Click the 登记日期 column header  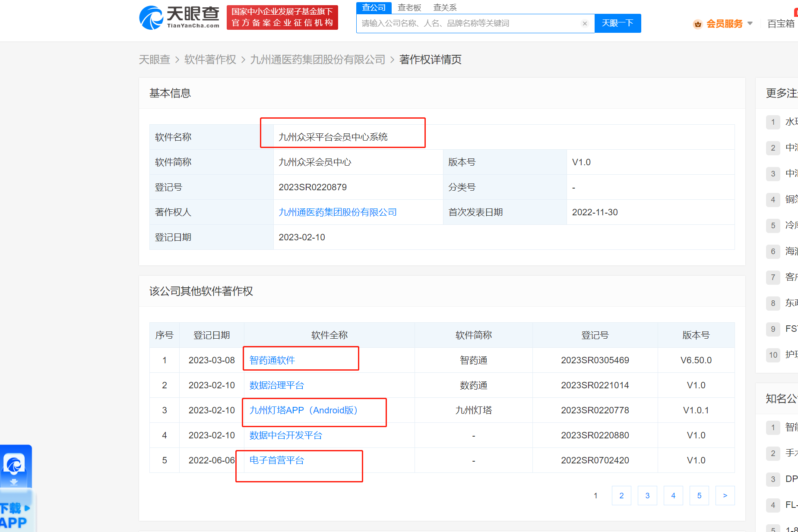pyautogui.click(x=212, y=335)
